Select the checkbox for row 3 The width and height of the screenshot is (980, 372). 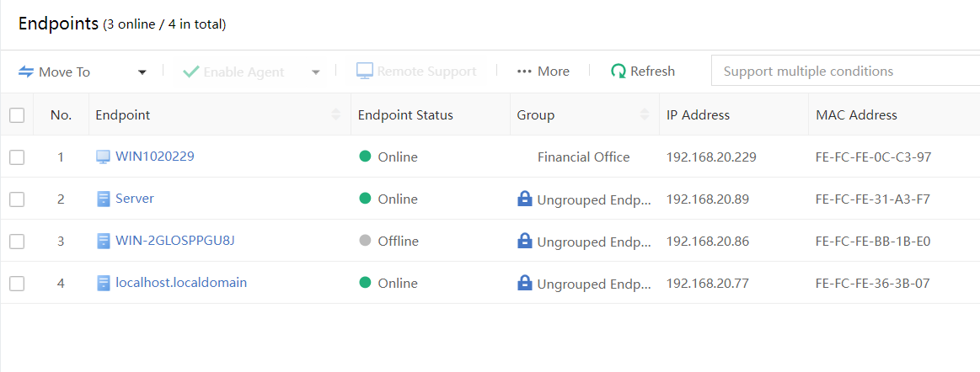[17, 242]
